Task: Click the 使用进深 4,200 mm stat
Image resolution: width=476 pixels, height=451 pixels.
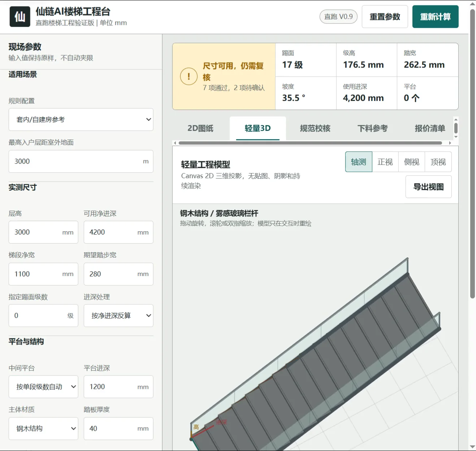Action: 367,93
